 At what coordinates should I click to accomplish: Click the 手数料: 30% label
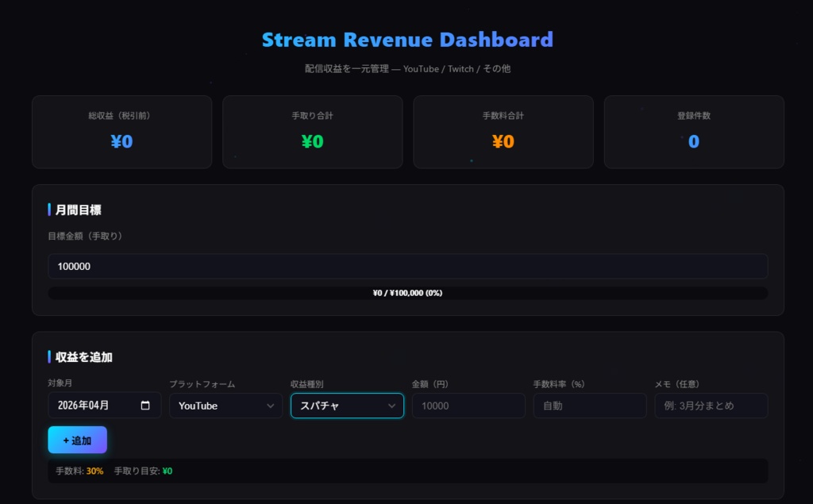(x=80, y=471)
